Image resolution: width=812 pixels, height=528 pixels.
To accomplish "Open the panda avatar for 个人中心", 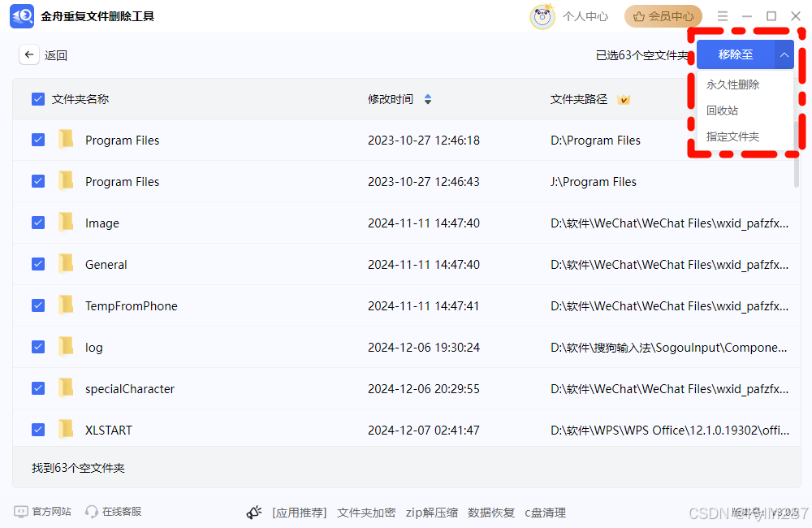I will pyautogui.click(x=542, y=16).
